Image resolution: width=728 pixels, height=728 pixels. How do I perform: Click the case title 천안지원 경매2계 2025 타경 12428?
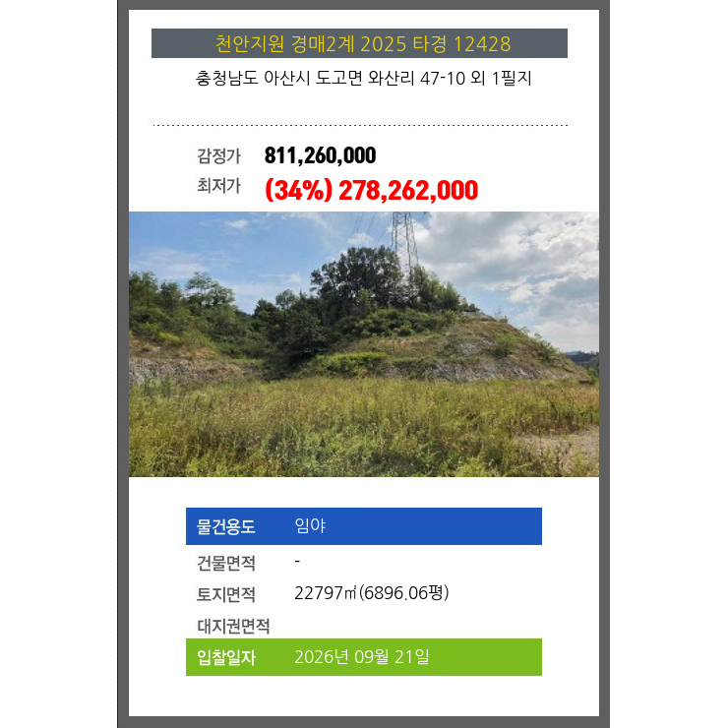click(363, 44)
